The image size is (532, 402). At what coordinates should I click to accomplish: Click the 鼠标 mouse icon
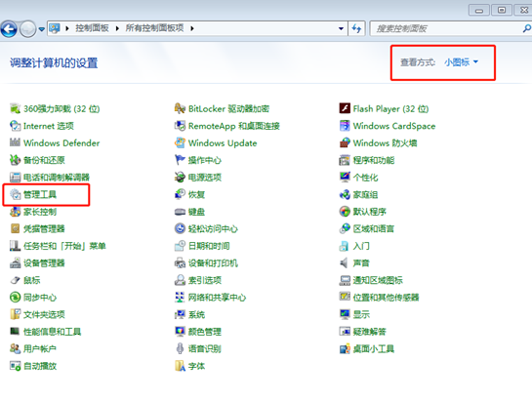(15, 280)
